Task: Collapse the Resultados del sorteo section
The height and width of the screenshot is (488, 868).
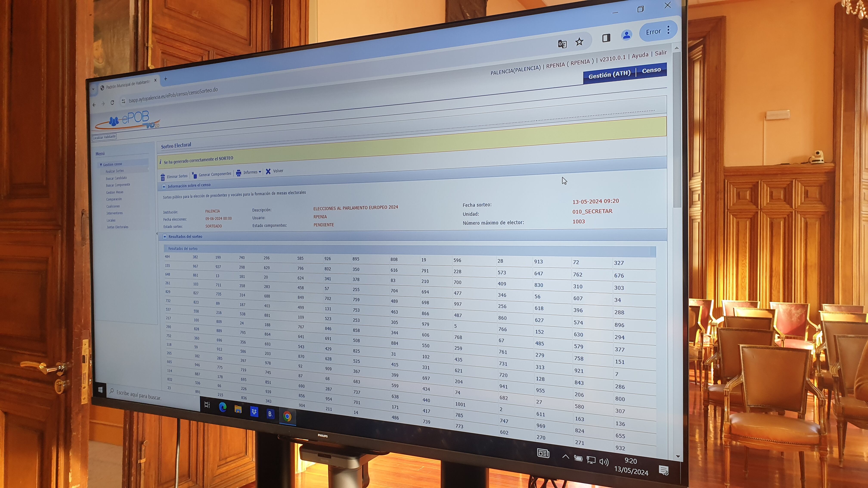Action: [165, 237]
